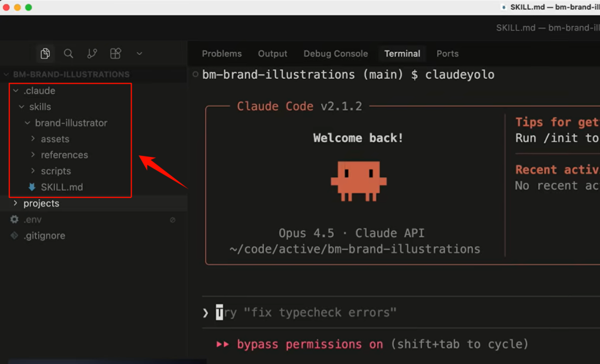The image size is (600, 364).
Task: Click the 'Run /init' tip text
Action: point(547,138)
